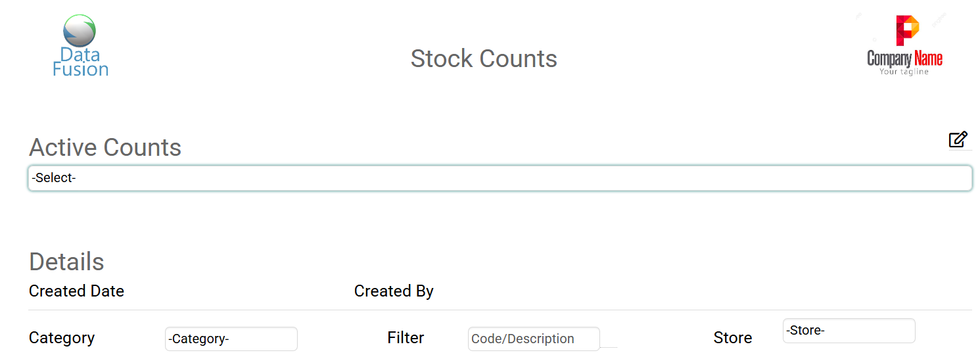This screenshot has height=357, width=980.
Task: Click the Filter label
Action: coord(406,338)
